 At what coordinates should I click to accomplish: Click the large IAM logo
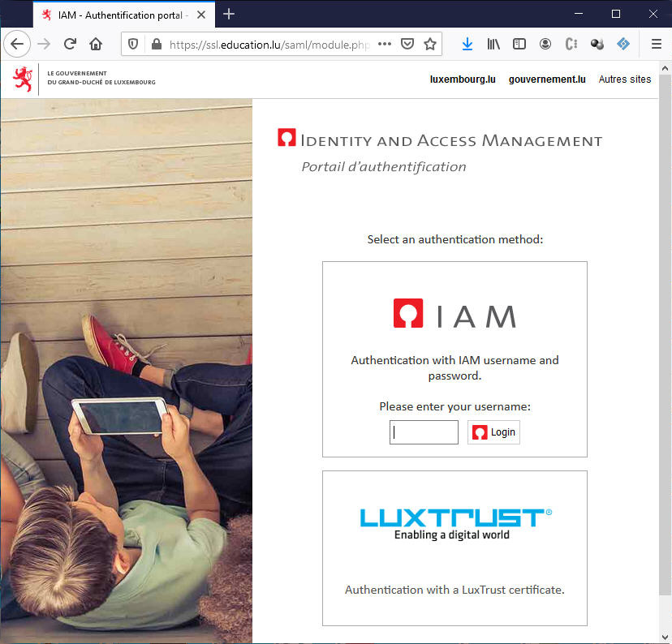[454, 314]
